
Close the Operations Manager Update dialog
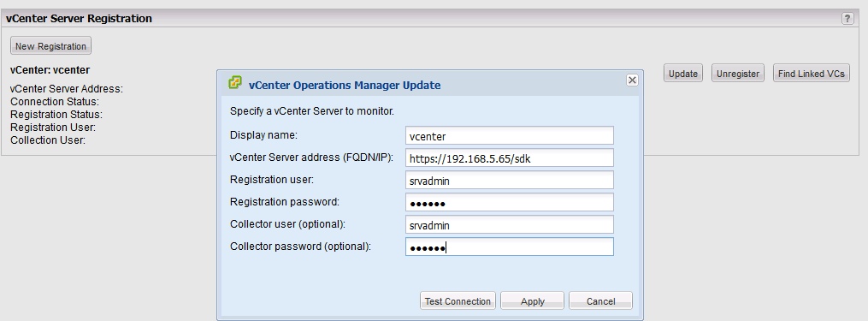(632, 80)
